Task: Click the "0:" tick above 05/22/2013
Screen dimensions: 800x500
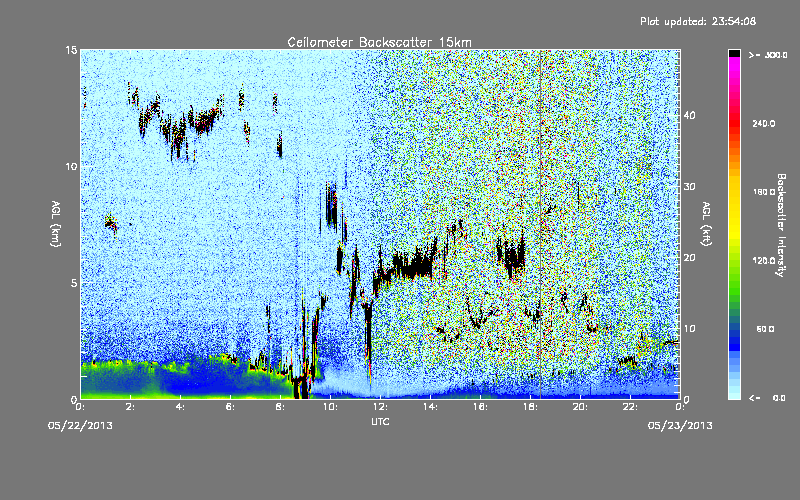Action: 80,407
